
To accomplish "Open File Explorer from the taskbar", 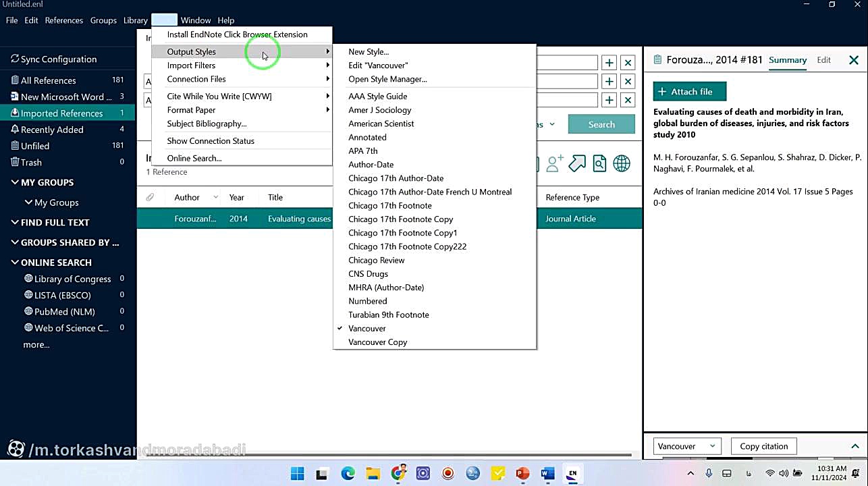I will pos(373,474).
